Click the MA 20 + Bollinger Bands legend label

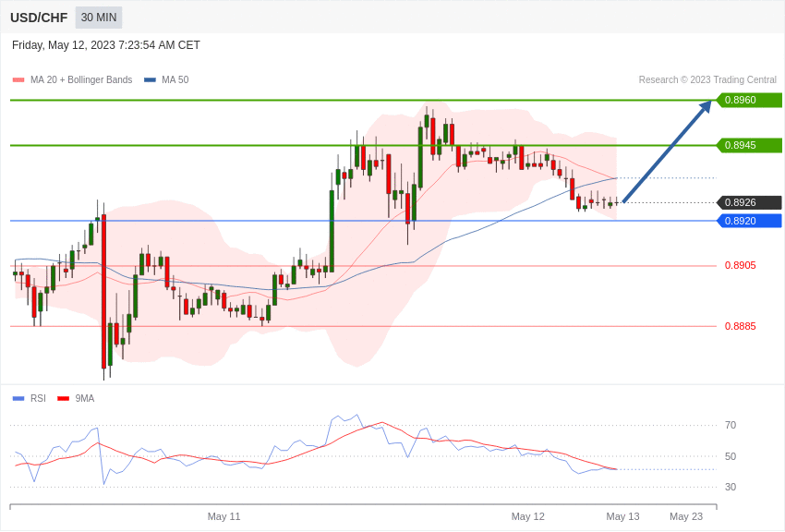pyautogui.click(x=81, y=80)
